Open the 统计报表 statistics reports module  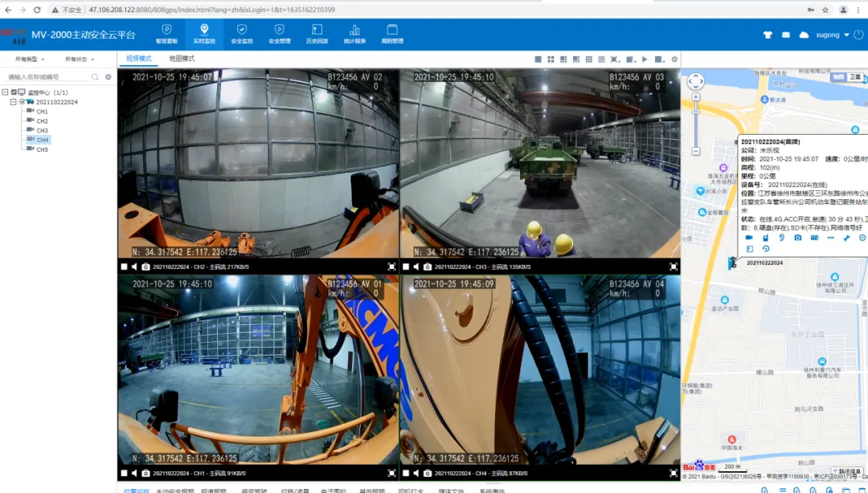coord(354,34)
